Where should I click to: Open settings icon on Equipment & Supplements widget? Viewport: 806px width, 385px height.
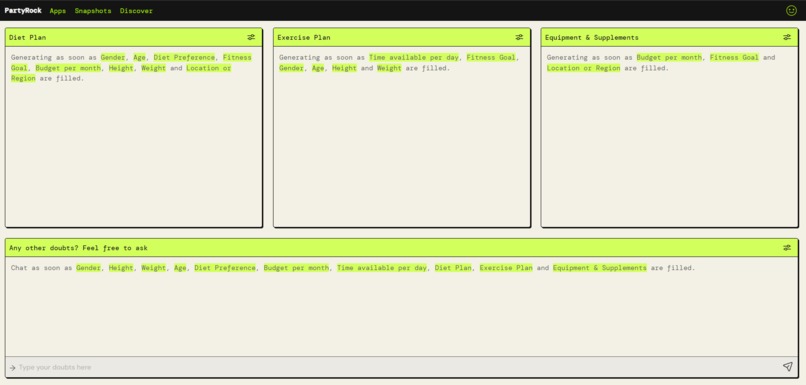pyautogui.click(x=787, y=37)
